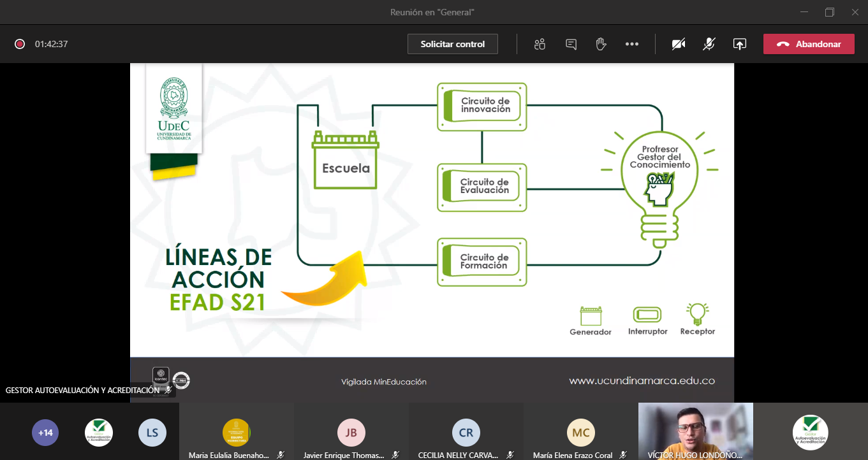Screen dimensions: 868x460
Task: Select Javier Enrique Thomas JB avatar
Action: click(x=351, y=433)
